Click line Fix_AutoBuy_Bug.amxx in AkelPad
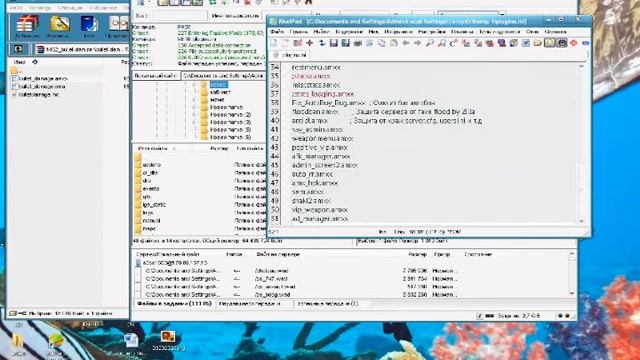 pos(328,103)
